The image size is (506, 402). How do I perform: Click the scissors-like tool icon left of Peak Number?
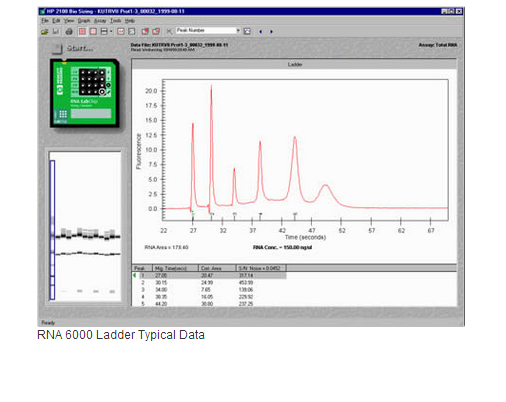(169, 32)
